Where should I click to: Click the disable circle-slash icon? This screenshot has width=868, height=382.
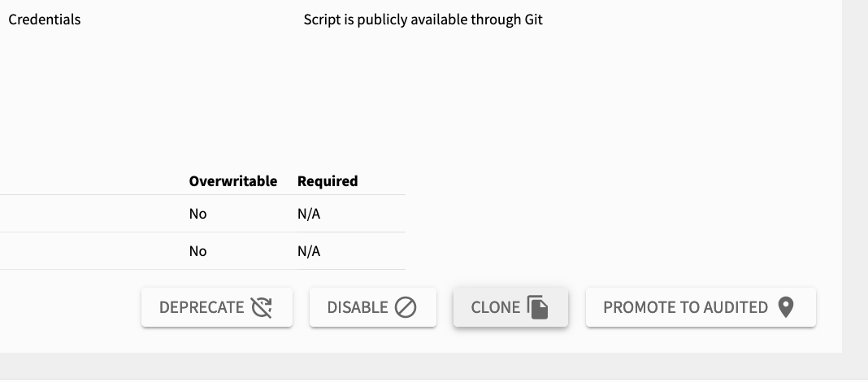(406, 307)
